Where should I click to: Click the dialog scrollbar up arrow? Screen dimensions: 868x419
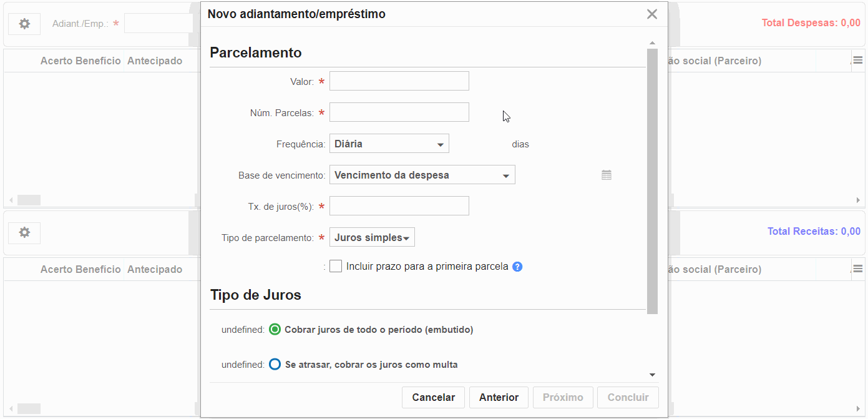(652, 43)
